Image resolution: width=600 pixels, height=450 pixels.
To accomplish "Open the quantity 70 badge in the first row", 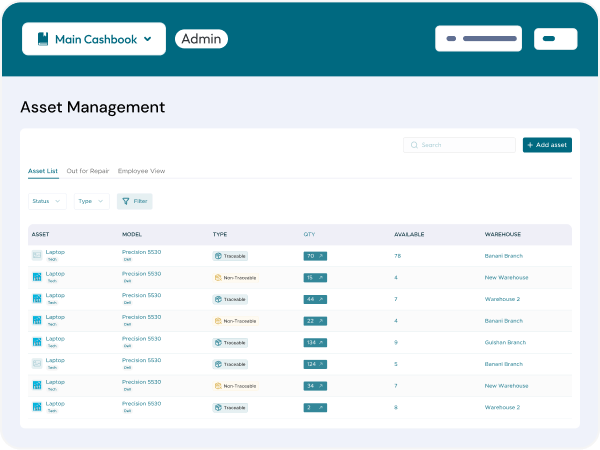I will tap(315, 256).
